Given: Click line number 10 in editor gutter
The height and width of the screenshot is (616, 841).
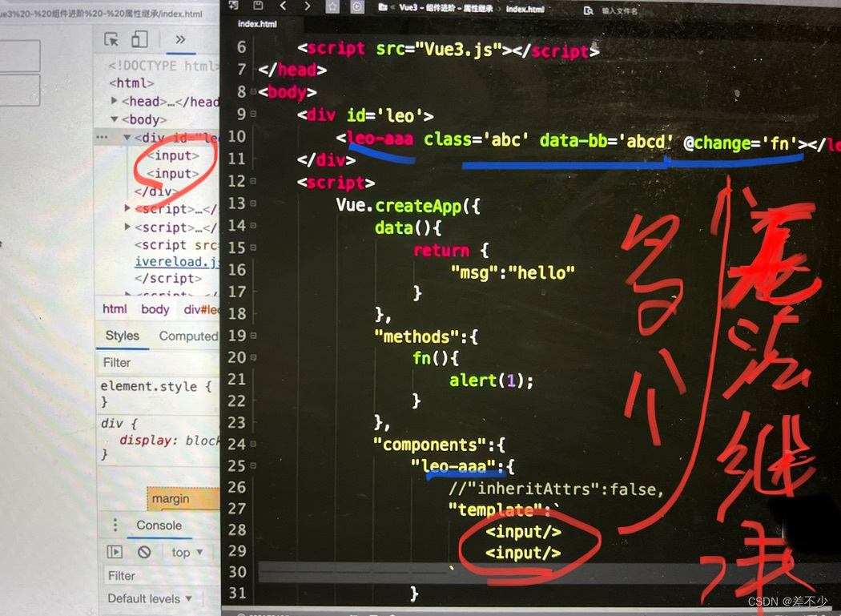Looking at the screenshot, I should tap(236, 136).
